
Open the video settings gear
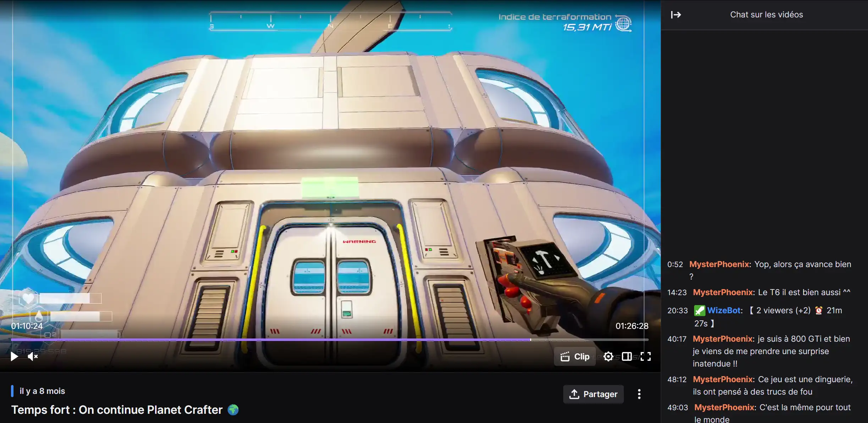click(x=608, y=356)
